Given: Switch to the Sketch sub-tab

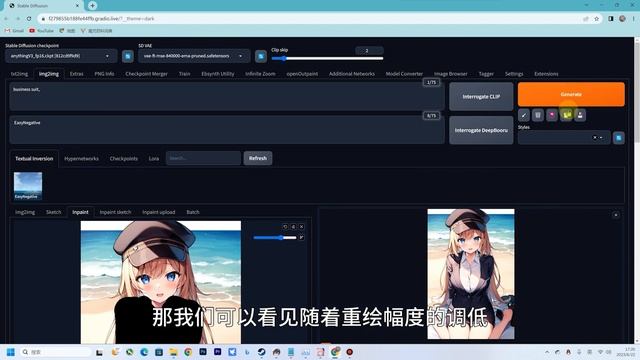Looking at the screenshot, I should tap(53, 212).
